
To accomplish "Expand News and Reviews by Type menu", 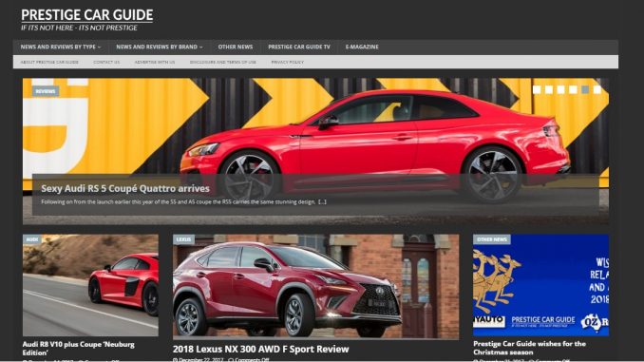I will (61, 47).
